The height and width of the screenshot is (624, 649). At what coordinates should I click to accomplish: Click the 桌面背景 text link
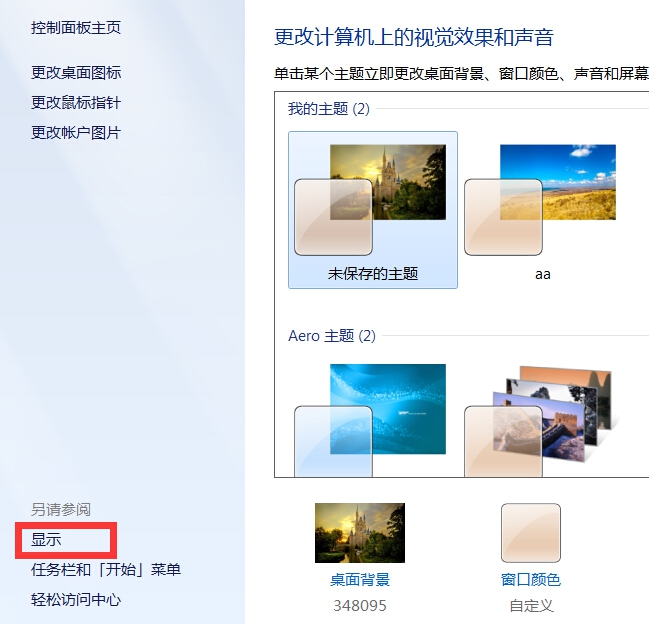(360, 580)
